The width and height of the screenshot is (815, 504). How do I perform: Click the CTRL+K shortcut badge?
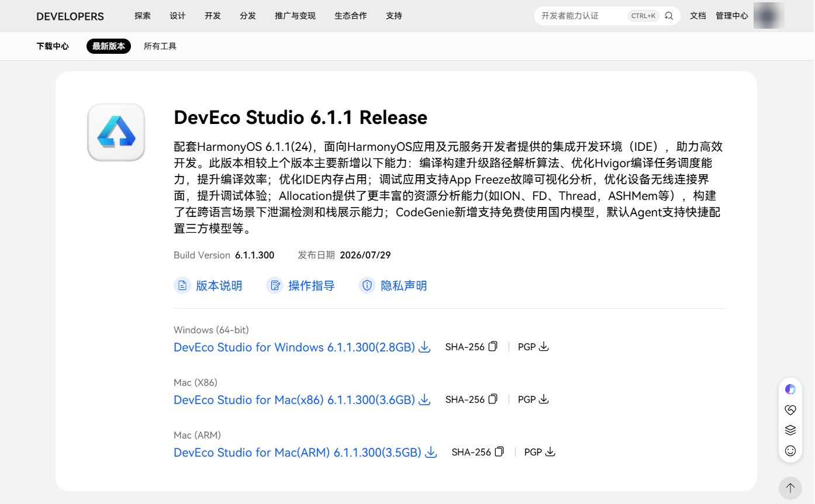(644, 16)
